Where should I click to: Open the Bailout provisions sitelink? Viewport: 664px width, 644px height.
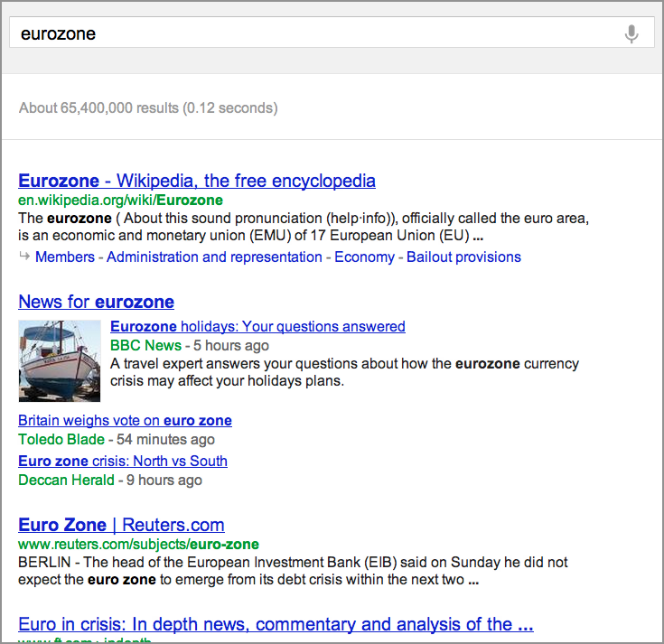pos(463,257)
